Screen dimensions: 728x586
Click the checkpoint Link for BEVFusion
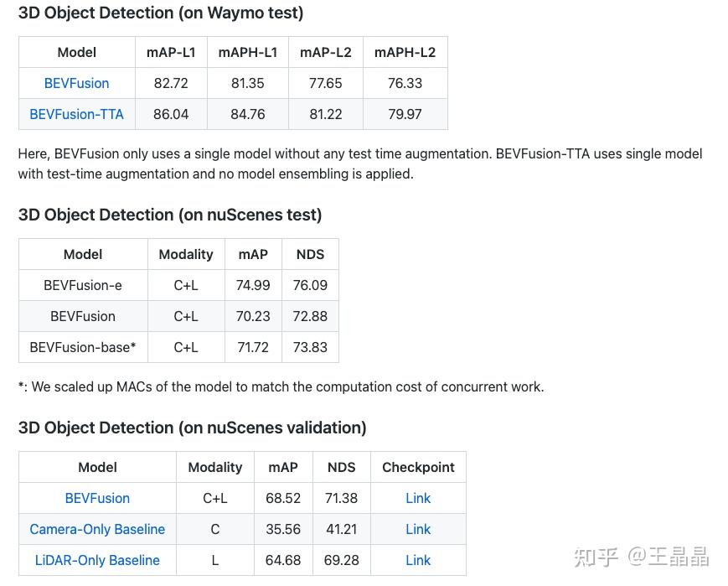click(418, 498)
